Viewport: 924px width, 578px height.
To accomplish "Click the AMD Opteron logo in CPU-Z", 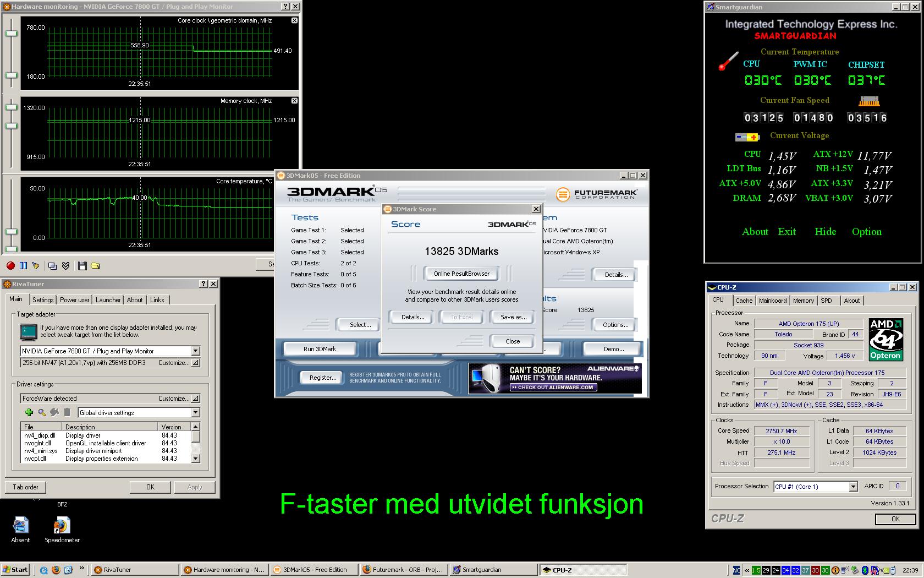I will (886, 339).
